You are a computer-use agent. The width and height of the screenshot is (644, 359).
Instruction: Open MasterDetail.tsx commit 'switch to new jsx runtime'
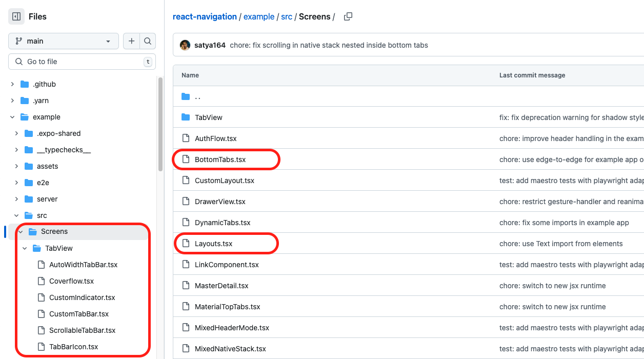tap(553, 286)
